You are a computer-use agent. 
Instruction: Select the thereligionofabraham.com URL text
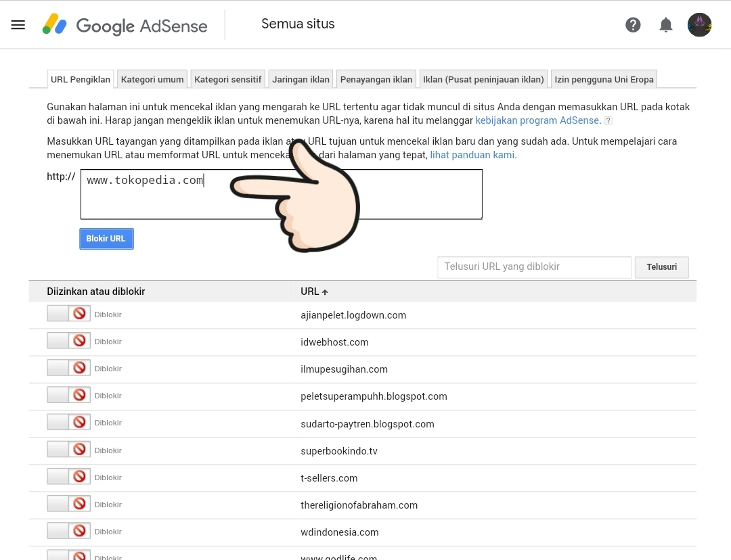click(x=359, y=505)
